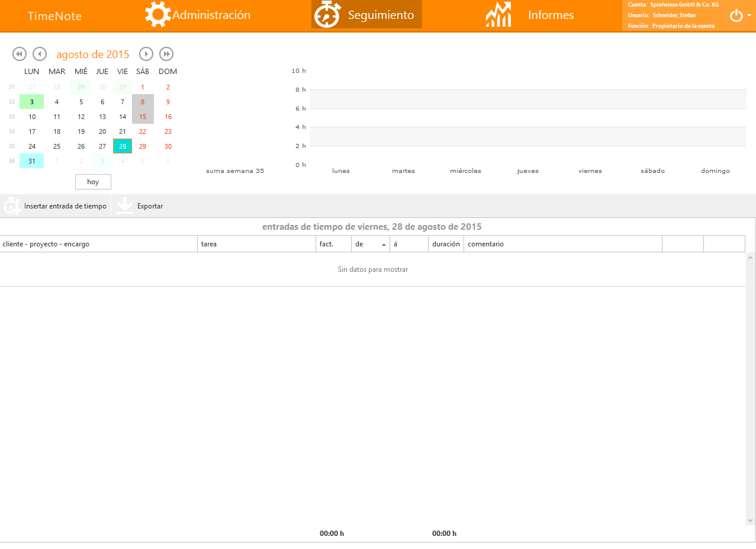Select Monday August 31 in calendar
Viewport: 756px width, 549px height.
32,161
